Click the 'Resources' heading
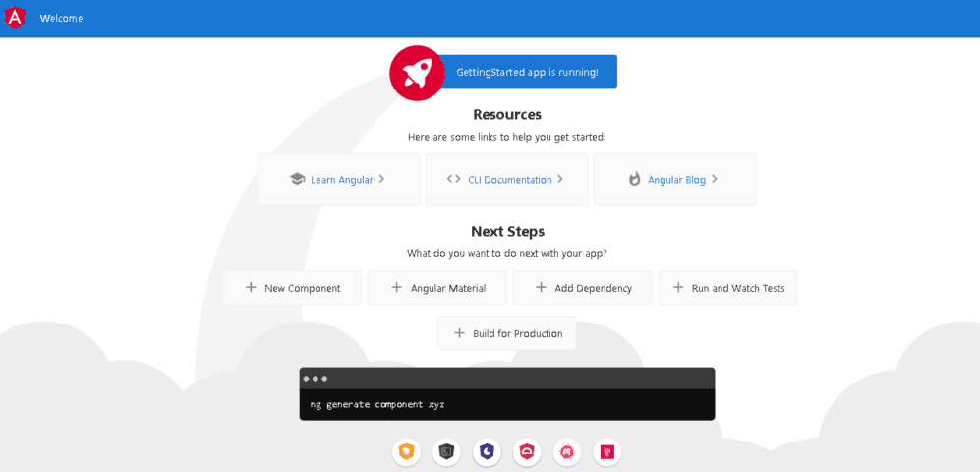The width and height of the screenshot is (980, 472). [x=507, y=114]
